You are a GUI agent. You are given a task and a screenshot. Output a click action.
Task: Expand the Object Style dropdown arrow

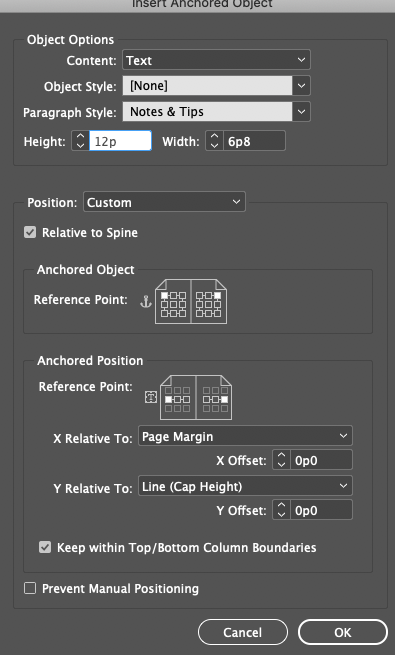pos(301,86)
